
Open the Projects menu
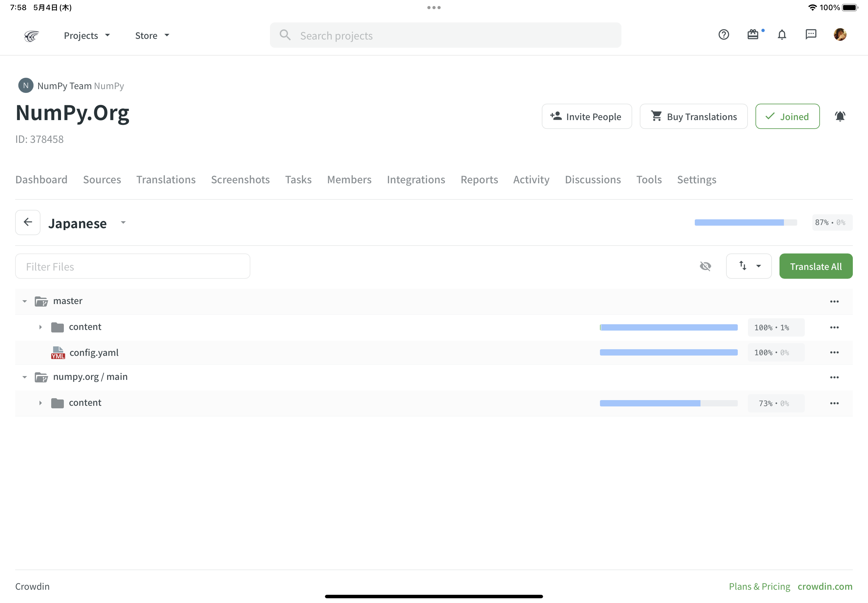coord(87,35)
